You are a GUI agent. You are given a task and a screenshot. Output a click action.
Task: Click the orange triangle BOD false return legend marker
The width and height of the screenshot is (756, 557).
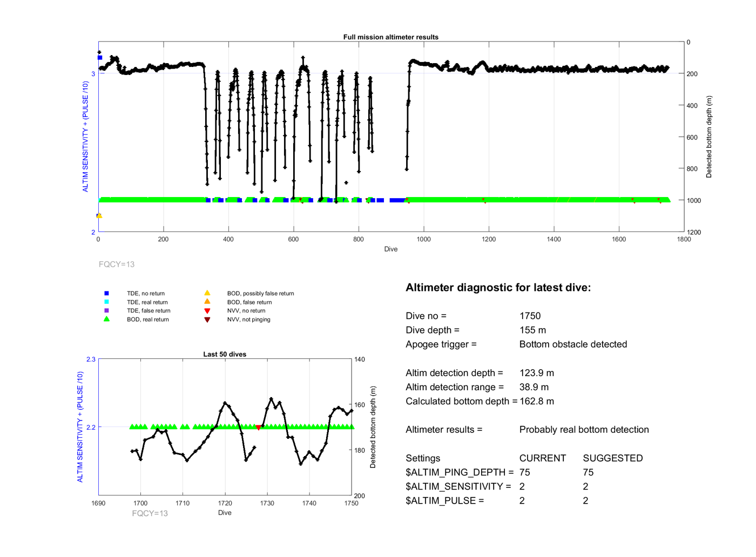coord(207,302)
